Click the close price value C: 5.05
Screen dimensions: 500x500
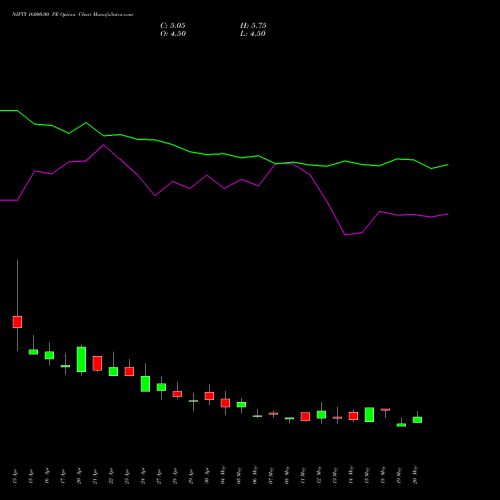[173, 26]
